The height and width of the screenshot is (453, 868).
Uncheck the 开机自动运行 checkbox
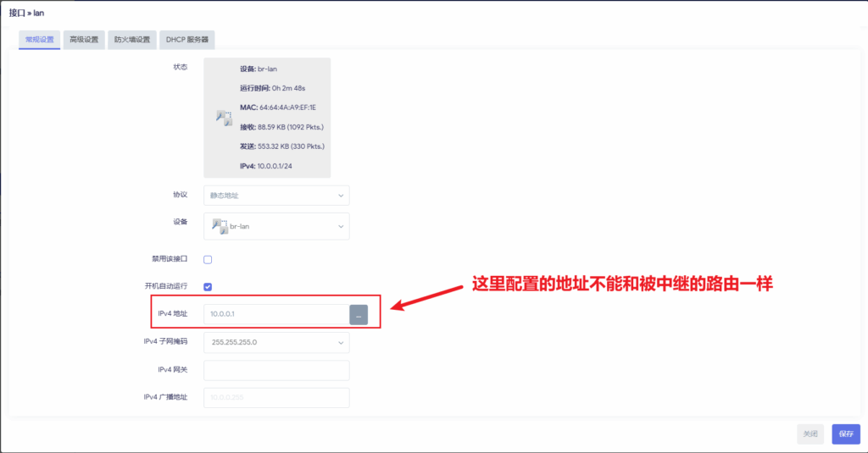point(208,287)
